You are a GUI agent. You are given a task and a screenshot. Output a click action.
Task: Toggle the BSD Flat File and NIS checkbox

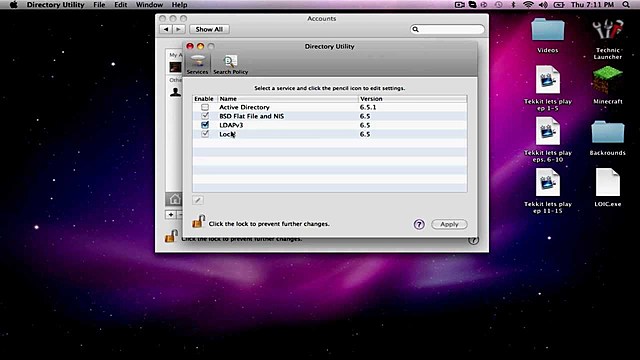click(205, 116)
